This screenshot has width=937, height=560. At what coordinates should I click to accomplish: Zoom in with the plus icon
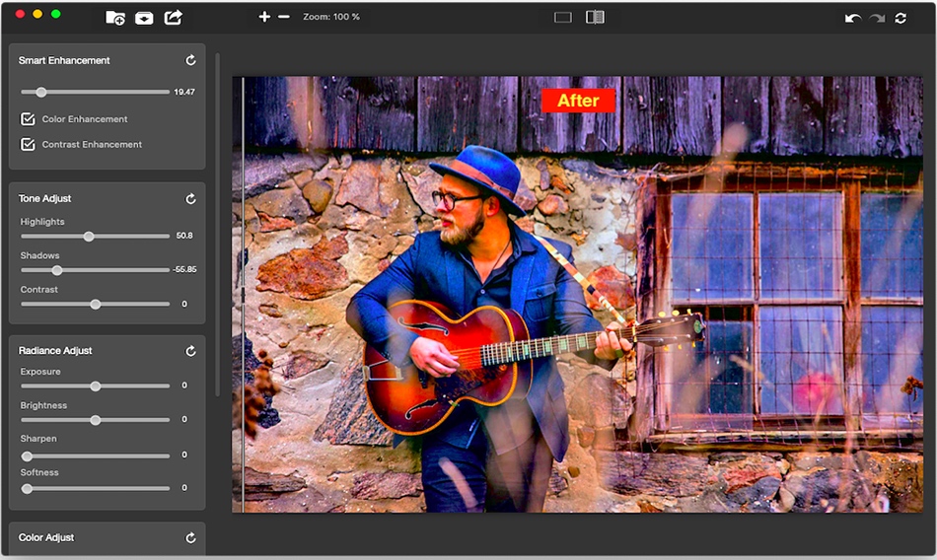click(264, 17)
